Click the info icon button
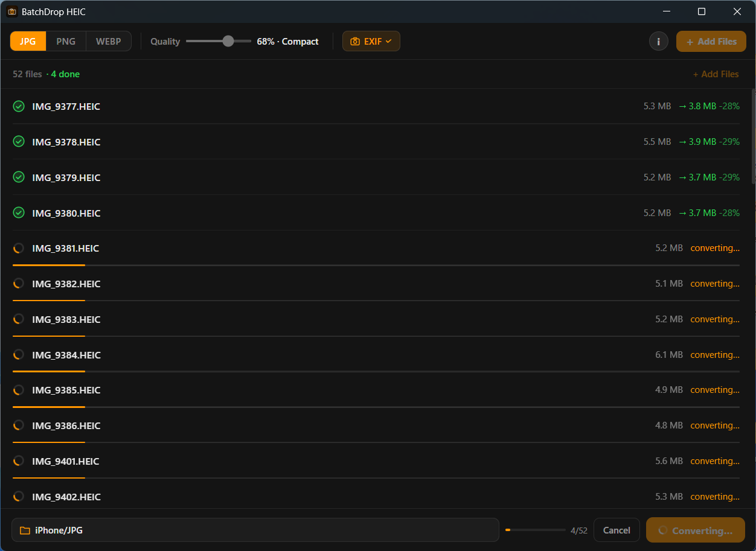This screenshot has height=551, width=756. pyautogui.click(x=659, y=42)
